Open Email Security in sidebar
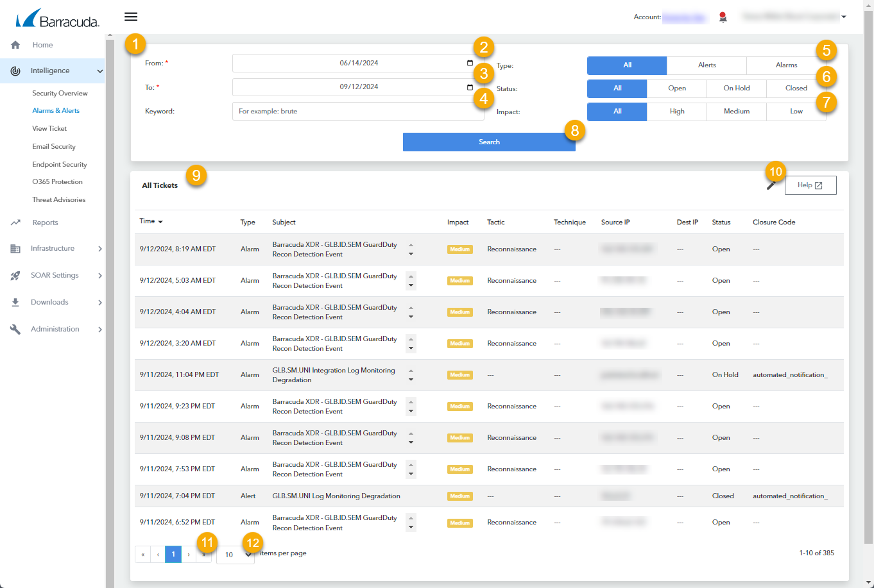 point(54,147)
